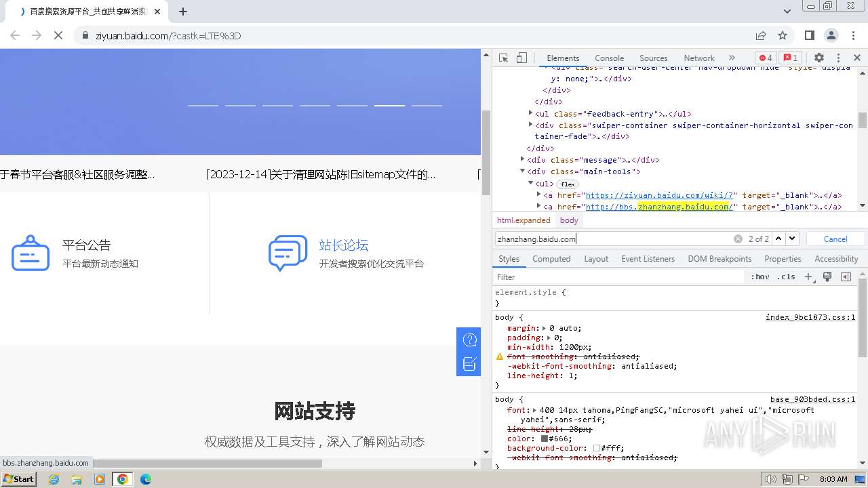Close the DevTools panel
Image resolution: width=868 pixels, height=488 pixels.
pyautogui.click(x=857, y=58)
